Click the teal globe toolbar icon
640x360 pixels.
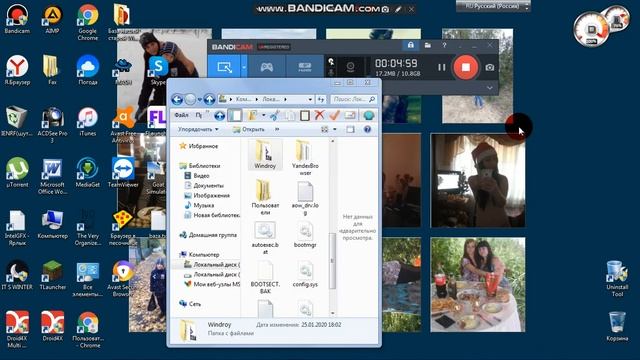369,116
